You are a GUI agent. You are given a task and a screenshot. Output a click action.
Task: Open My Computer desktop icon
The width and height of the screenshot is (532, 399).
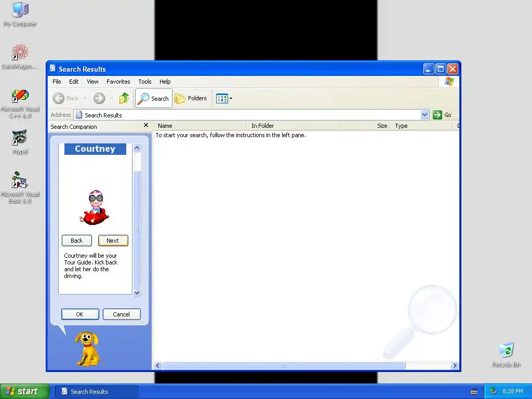[20, 14]
